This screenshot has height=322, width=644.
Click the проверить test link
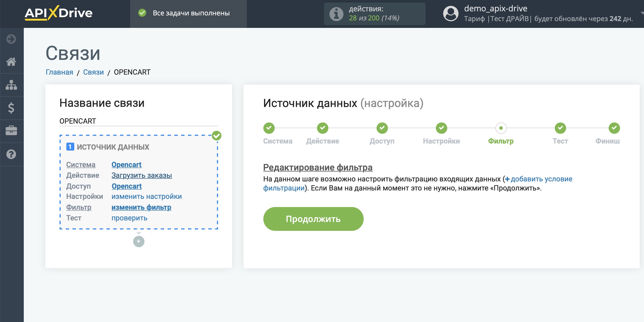[x=130, y=218]
